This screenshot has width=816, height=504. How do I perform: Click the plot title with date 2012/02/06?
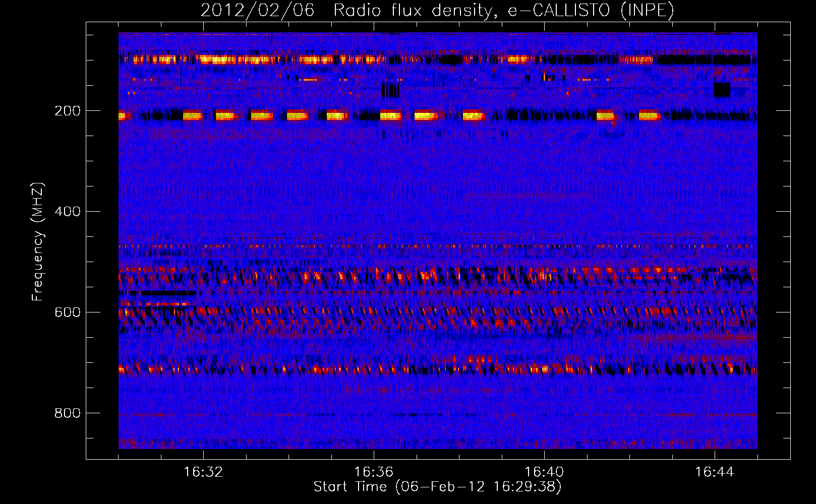tap(437, 10)
